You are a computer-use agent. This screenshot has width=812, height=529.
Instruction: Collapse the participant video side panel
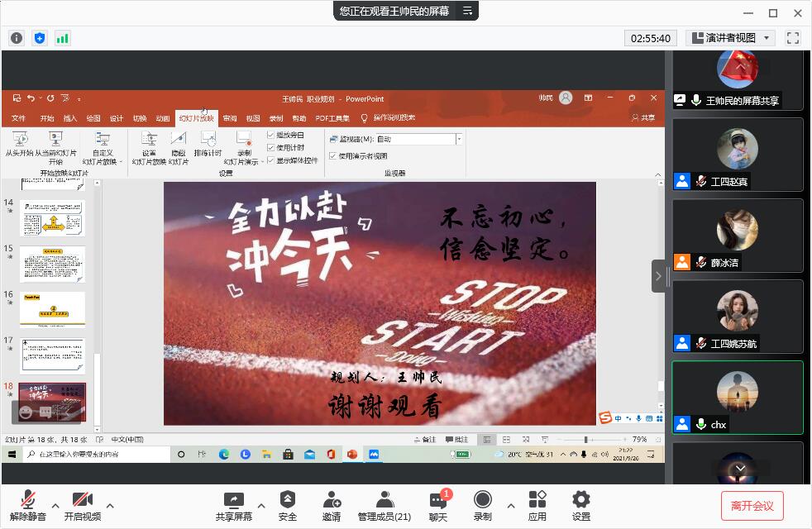pyautogui.click(x=658, y=276)
